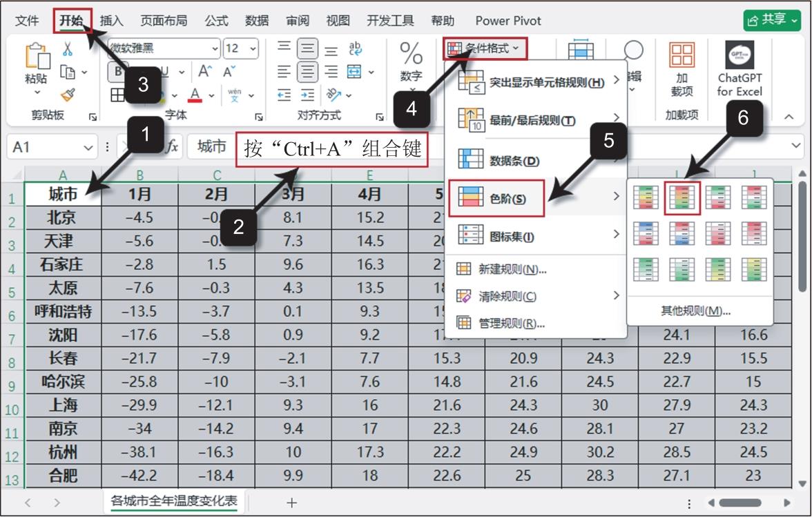Open the font size dropdown showing 12
Viewport: 812px width, 517px height.
pos(241,48)
